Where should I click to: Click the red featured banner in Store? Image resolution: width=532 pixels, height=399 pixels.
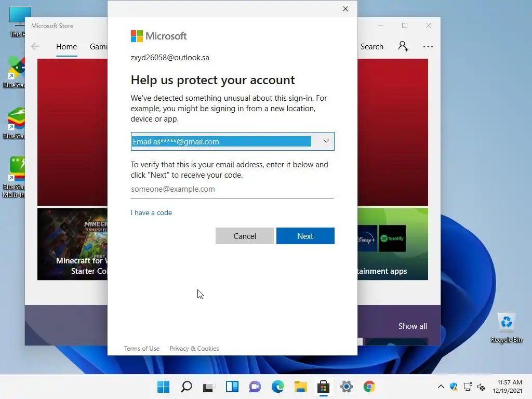click(72, 132)
